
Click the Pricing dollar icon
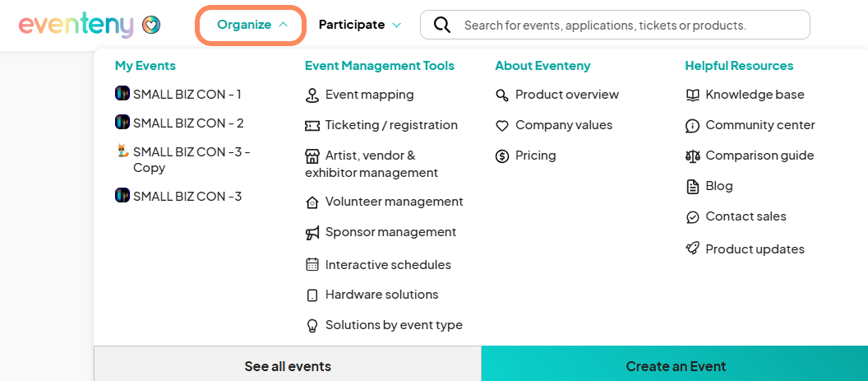point(501,156)
